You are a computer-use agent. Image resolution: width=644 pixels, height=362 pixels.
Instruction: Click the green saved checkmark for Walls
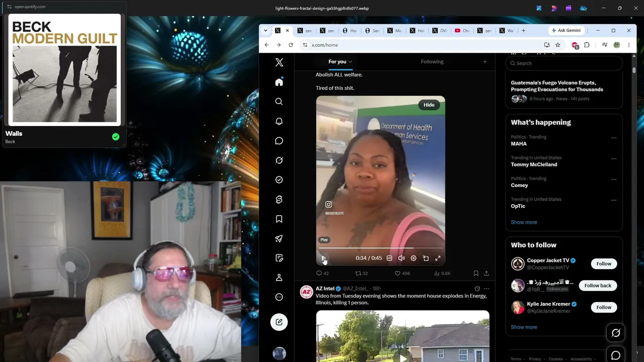click(116, 137)
